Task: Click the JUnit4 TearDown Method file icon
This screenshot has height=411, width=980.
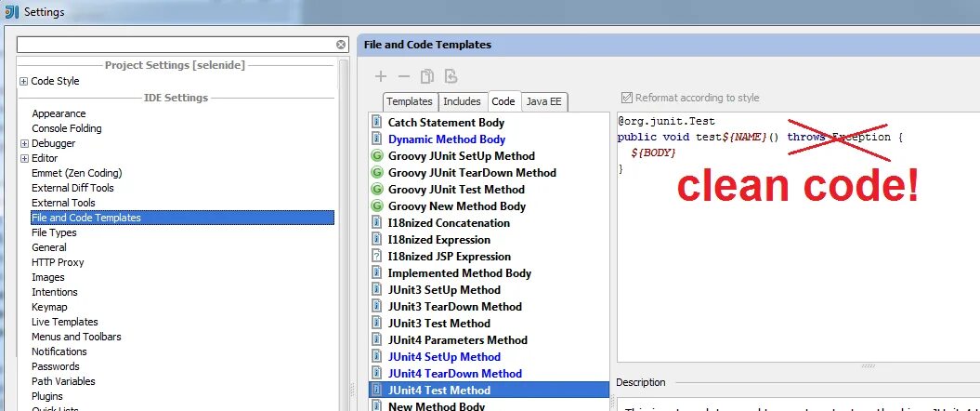Action: click(x=376, y=374)
